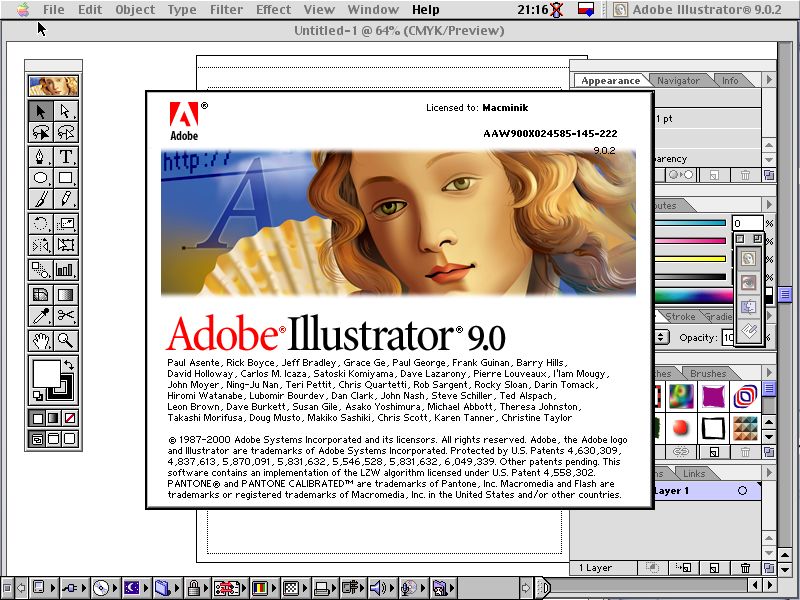Toggle the eye icon in small floating palette

click(x=748, y=282)
